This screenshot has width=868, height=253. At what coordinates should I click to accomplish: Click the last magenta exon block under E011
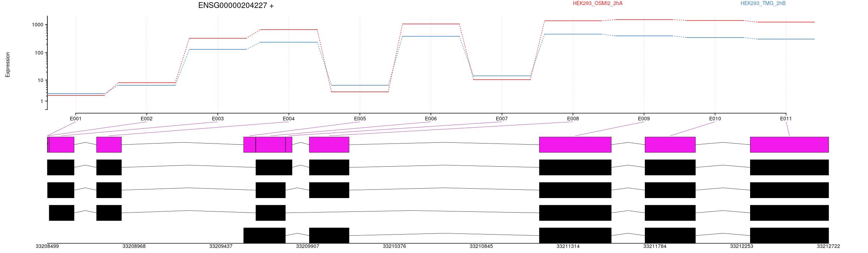pyautogui.click(x=790, y=145)
